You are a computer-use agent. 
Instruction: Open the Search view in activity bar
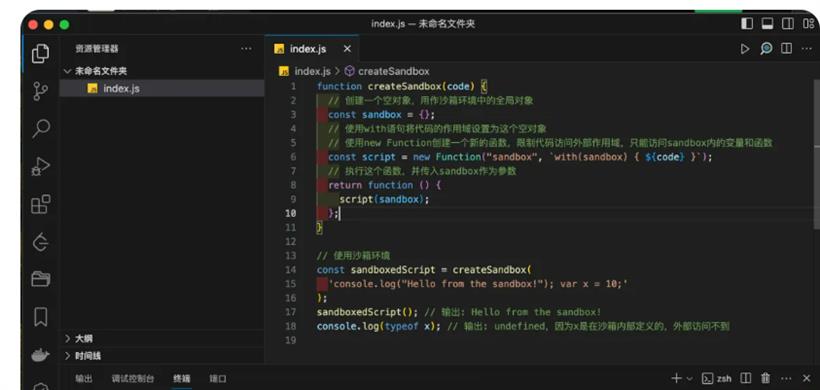coord(40,128)
